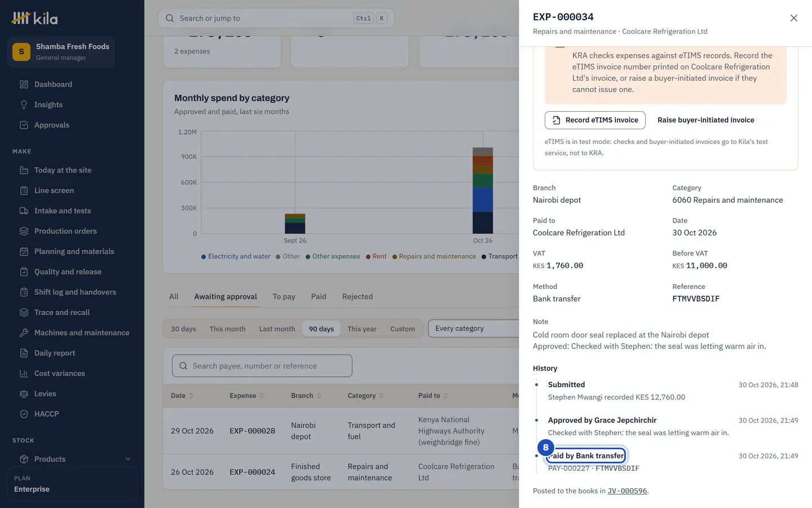Click the Kila logo
The width and height of the screenshot is (812, 508).
tap(35, 19)
